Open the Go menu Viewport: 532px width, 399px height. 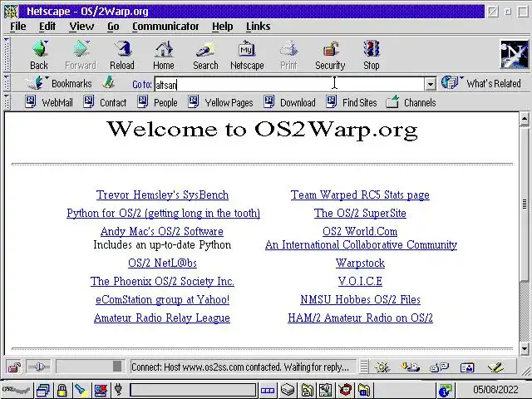coord(113,26)
